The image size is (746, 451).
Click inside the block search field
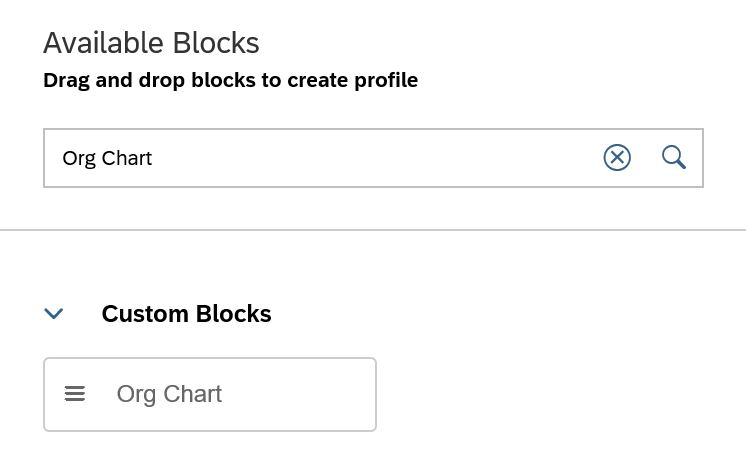pyautogui.click(x=373, y=158)
